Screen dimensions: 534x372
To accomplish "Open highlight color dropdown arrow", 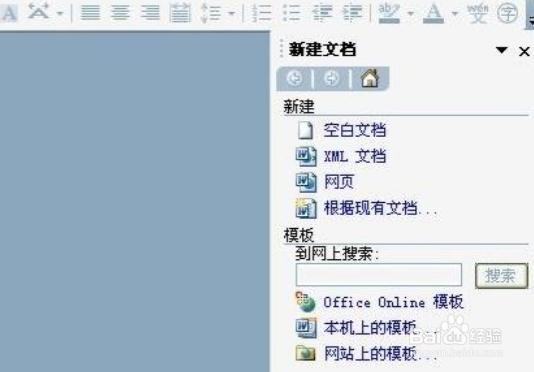I will pos(411,14).
